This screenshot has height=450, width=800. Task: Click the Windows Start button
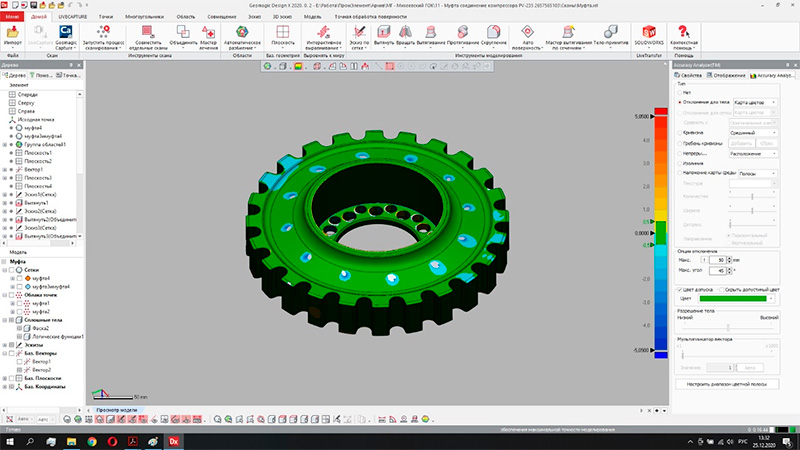[10, 442]
